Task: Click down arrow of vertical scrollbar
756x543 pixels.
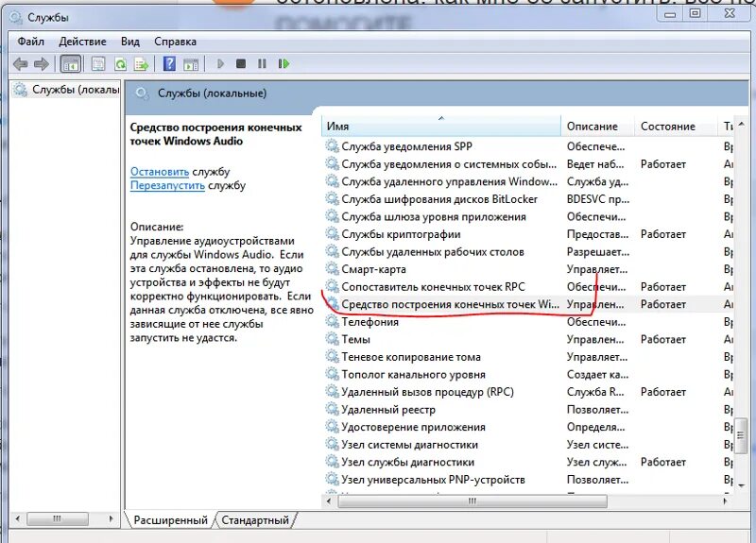Action: [x=741, y=485]
